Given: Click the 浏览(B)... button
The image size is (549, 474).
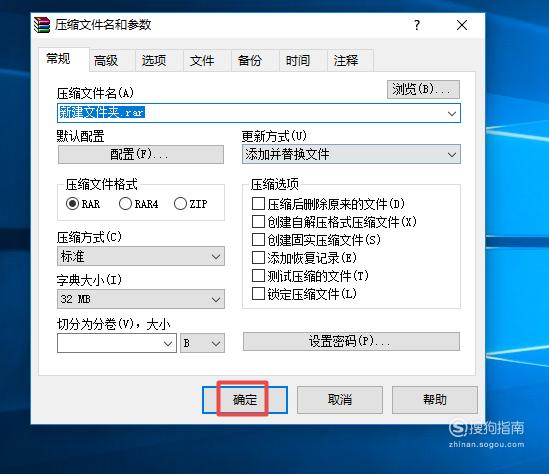Looking at the screenshot, I should [423, 89].
